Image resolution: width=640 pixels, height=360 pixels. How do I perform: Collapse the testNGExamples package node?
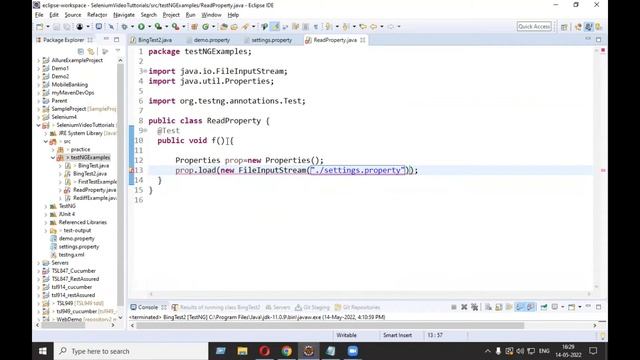(53, 158)
